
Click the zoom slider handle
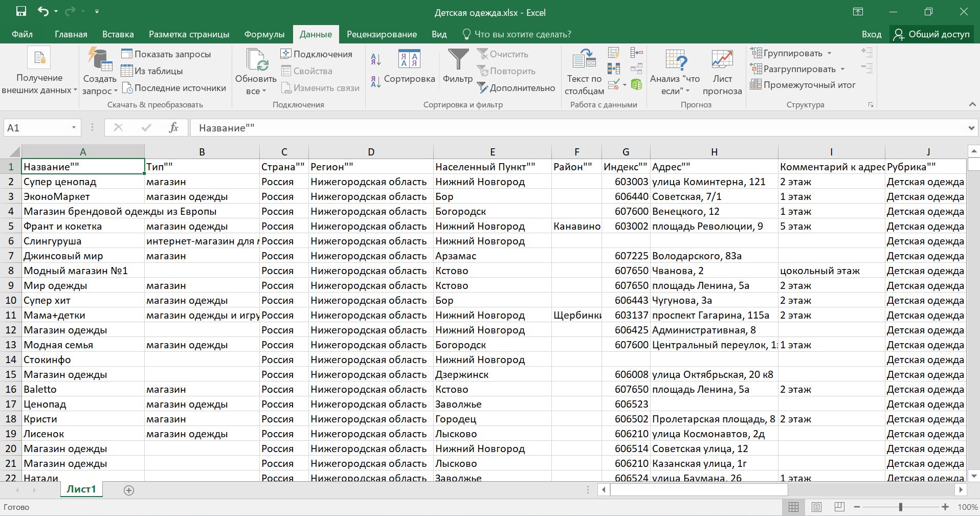coord(901,507)
